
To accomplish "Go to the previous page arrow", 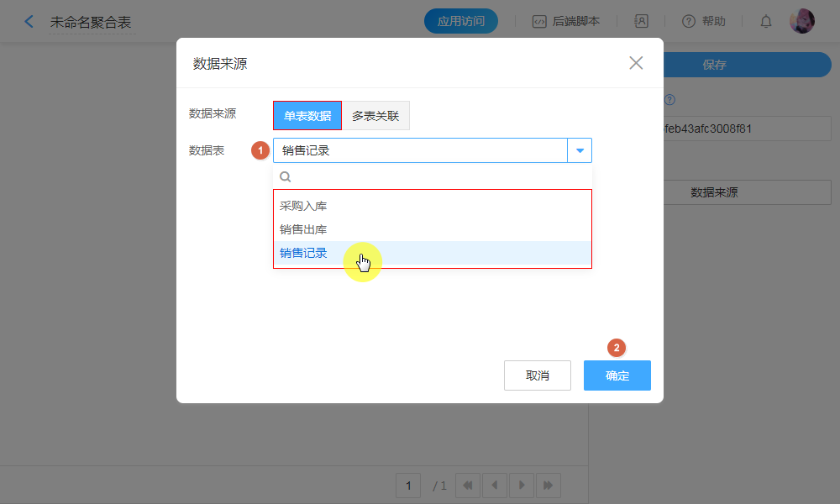I will click(494, 485).
